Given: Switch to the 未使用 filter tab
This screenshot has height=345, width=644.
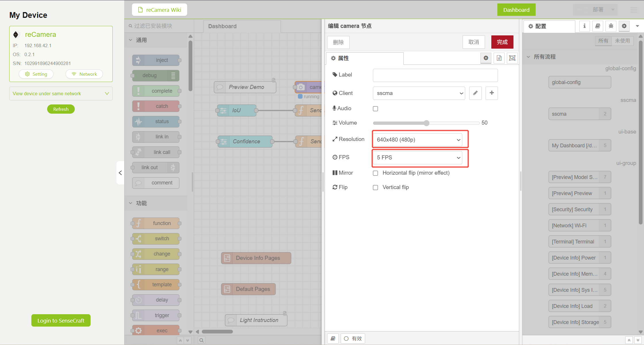Looking at the screenshot, I should pos(622,41).
